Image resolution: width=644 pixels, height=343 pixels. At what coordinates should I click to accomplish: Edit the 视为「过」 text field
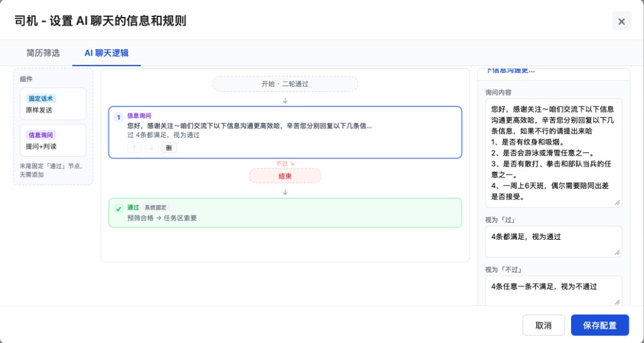tap(553, 242)
